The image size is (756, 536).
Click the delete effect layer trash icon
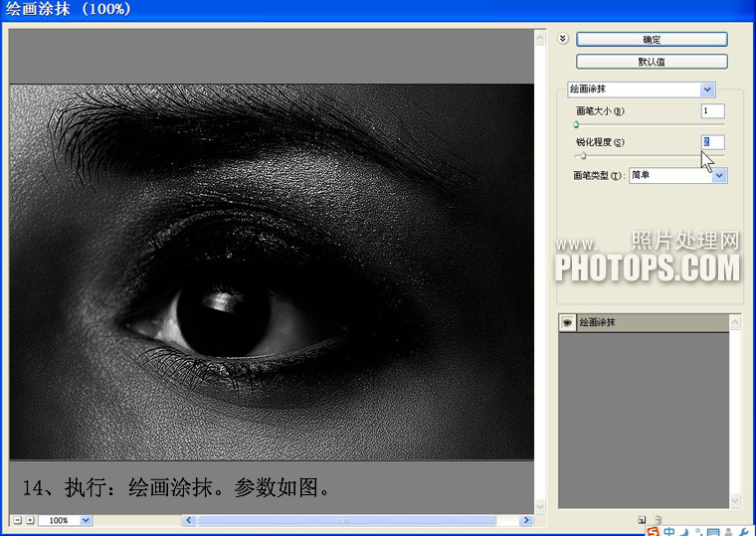pyautogui.click(x=659, y=520)
